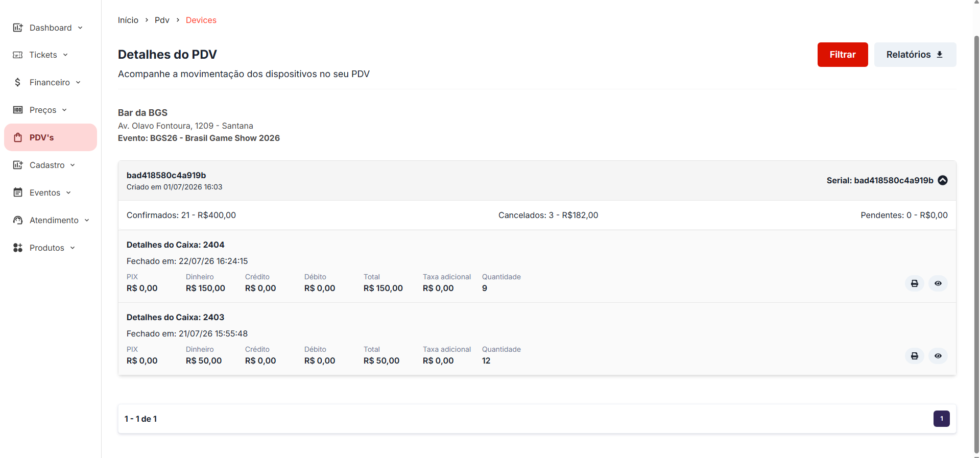Click the Produtos icon in sidebar
Screen dimensions: 980x458
18,248
